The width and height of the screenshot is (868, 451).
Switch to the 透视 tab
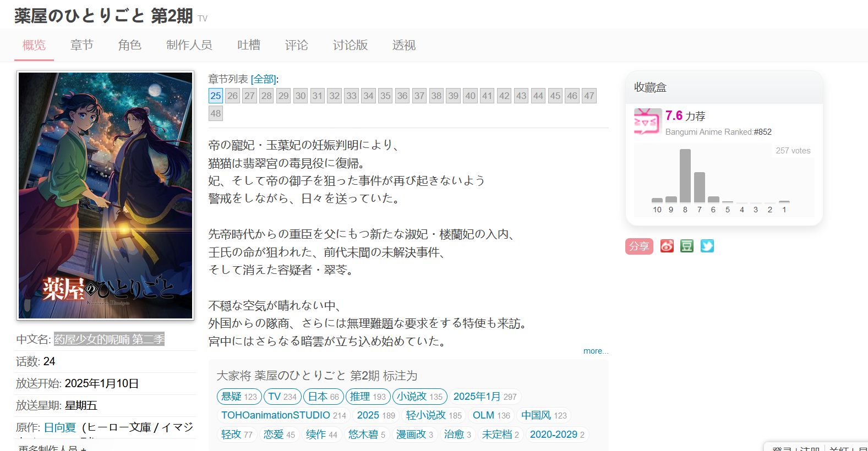coord(404,45)
